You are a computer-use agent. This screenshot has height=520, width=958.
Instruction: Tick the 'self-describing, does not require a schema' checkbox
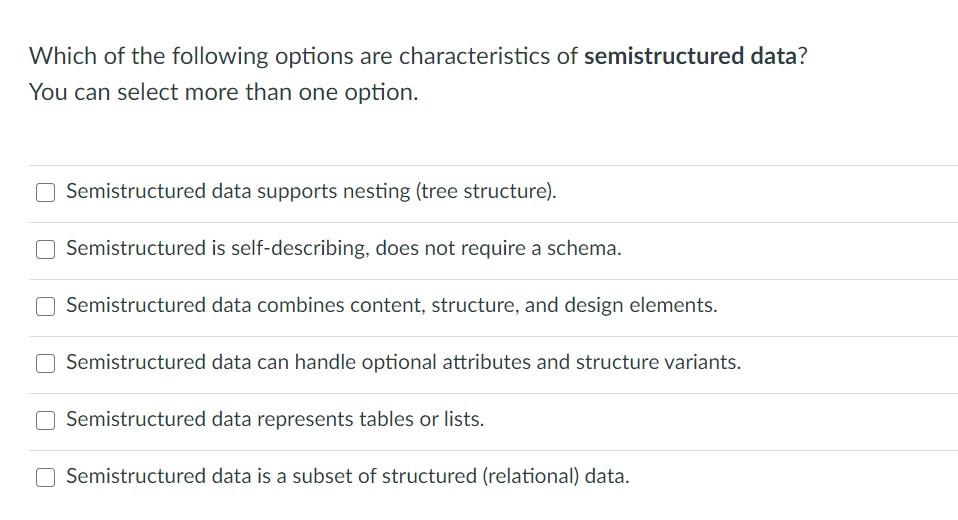click(x=45, y=249)
